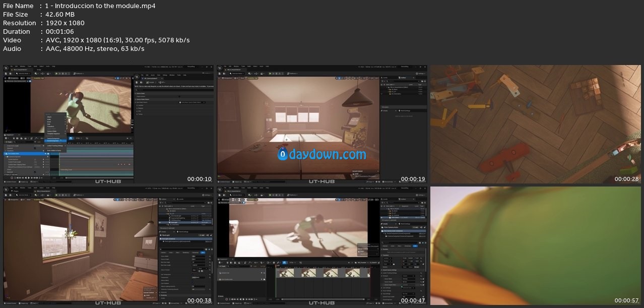Image resolution: width=644 pixels, height=308 pixels.
Task: Open the Platforms dropdown in the 00:00:19 frame
Action: (292, 74)
